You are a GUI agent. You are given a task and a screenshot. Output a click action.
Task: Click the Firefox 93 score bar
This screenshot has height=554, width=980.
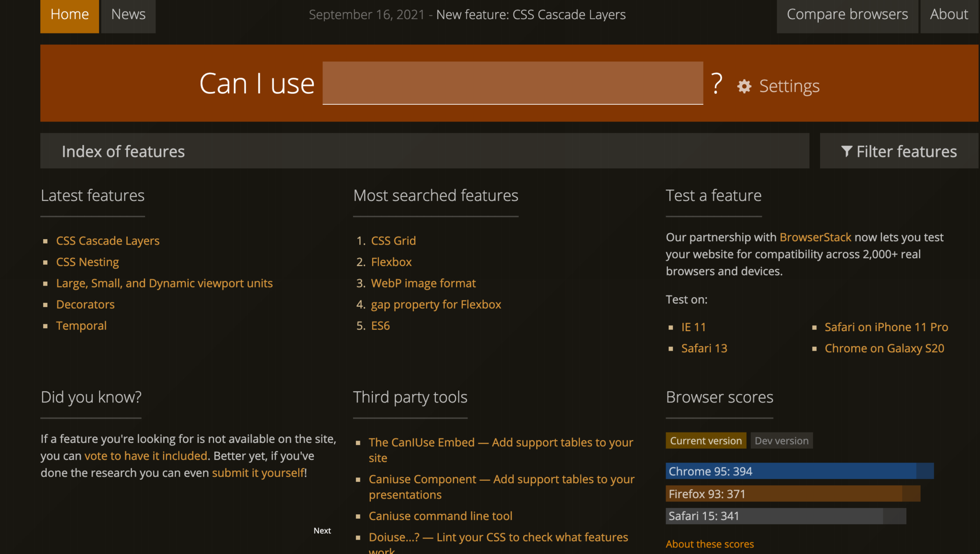click(792, 494)
